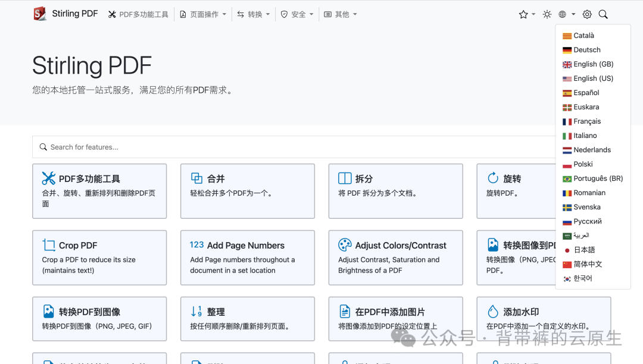Image resolution: width=643 pixels, height=364 pixels.
Task: Select English (US) language
Action: pos(593,79)
